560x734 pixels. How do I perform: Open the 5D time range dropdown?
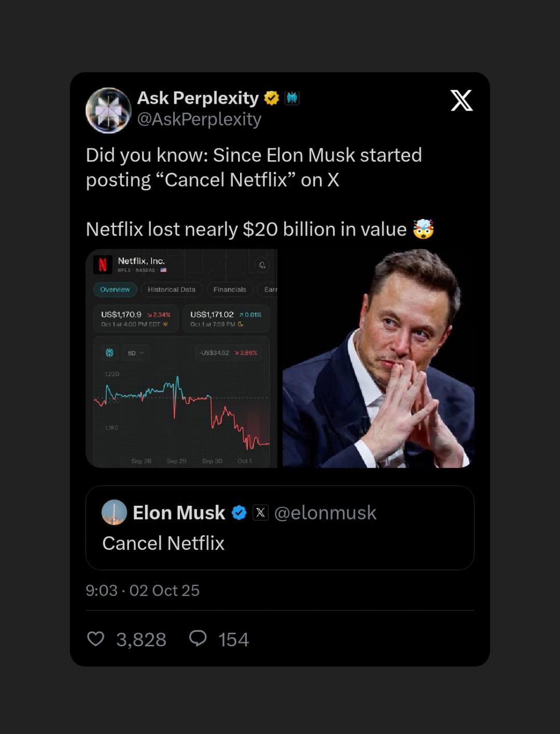coord(135,353)
